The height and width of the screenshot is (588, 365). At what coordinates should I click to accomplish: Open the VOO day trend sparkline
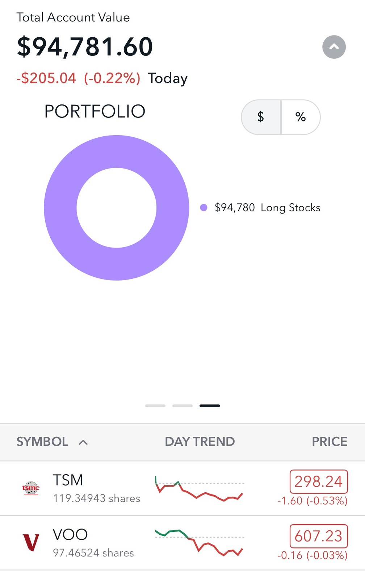(199, 543)
